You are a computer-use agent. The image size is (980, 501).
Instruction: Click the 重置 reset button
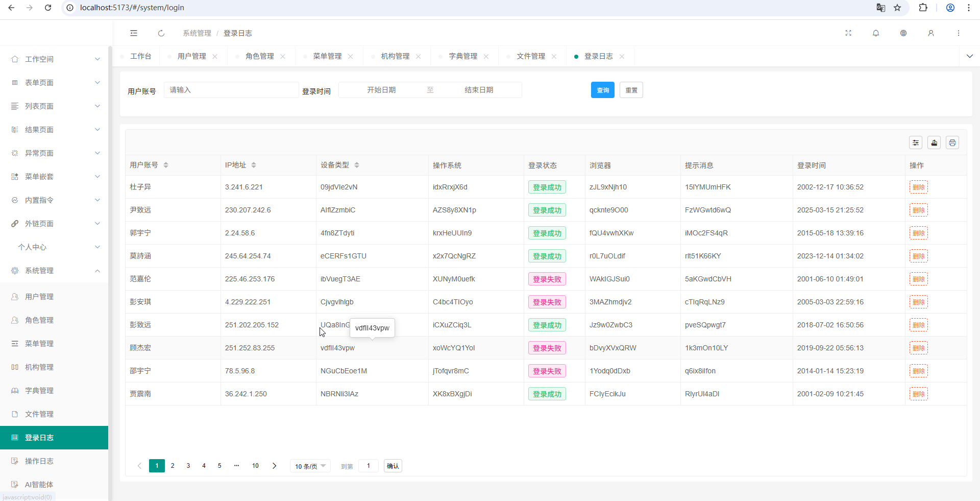click(x=631, y=90)
